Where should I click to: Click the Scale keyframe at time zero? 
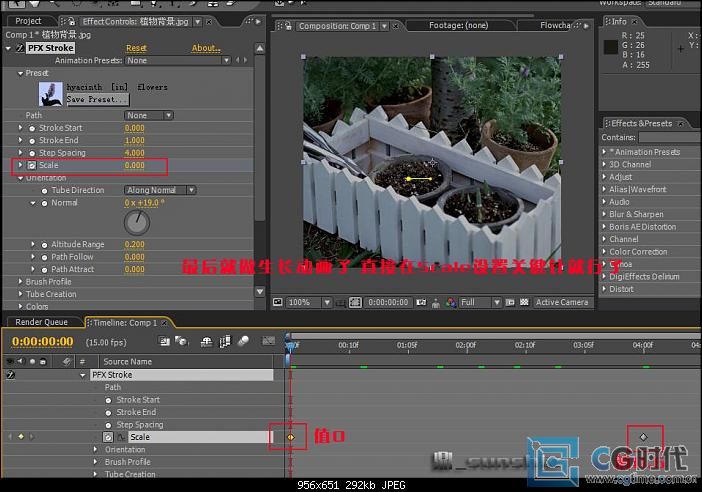[291, 437]
